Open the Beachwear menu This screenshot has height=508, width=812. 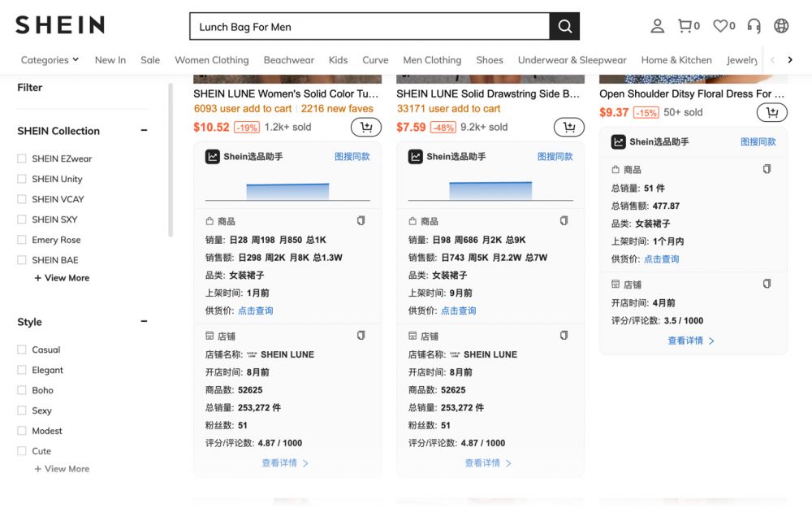coord(289,60)
